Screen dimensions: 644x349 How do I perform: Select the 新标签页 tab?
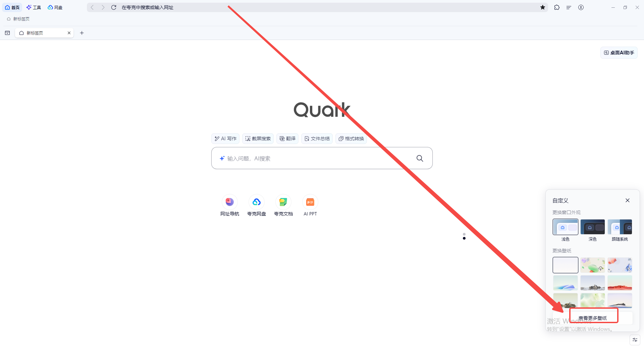[44, 33]
